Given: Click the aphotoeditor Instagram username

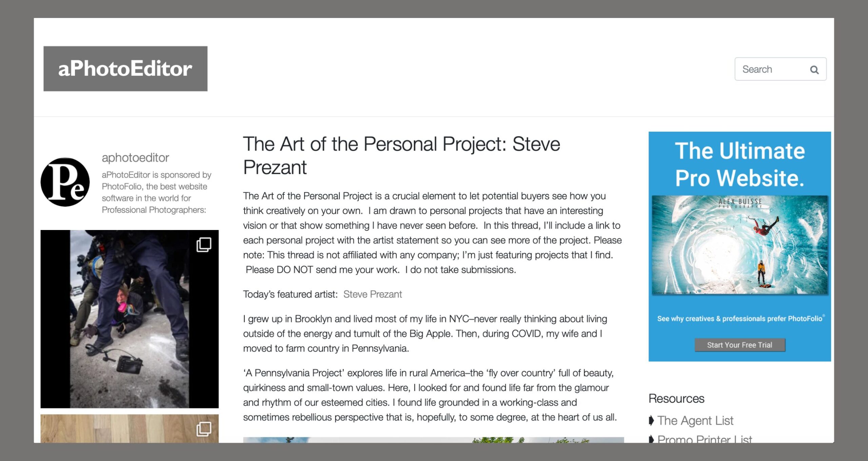Looking at the screenshot, I should coord(135,157).
